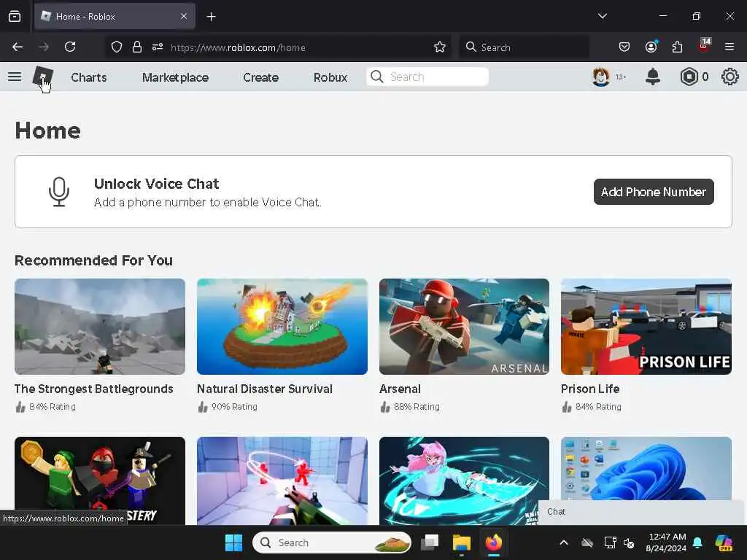Viewport: 747px width, 560px height.
Task: Click the Copilot Preview taskbar icon
Action: point(724,542)
